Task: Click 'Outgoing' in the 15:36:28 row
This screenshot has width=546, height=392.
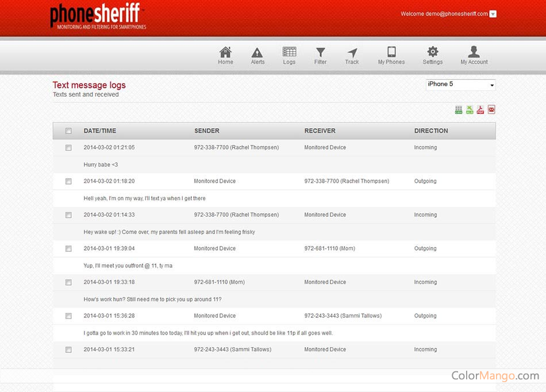Action: coord(425,316)
